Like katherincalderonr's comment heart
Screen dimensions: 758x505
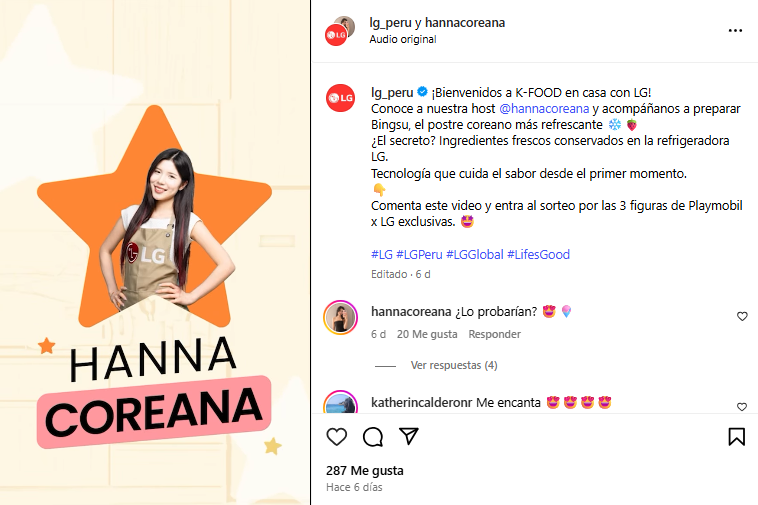tap(742, 407)
